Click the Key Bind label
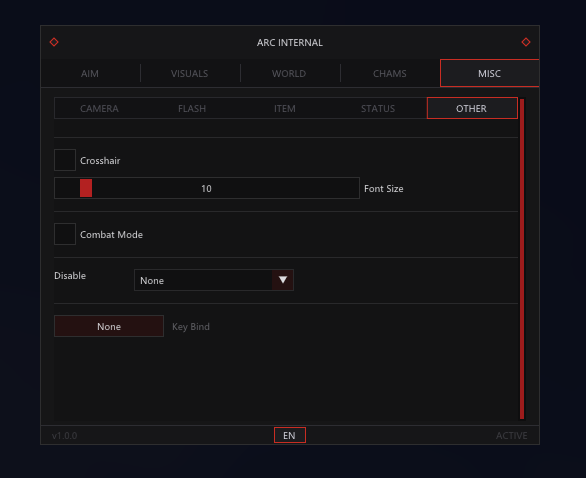The height and width of the screenshot is (478, 586). click(191, 327)
